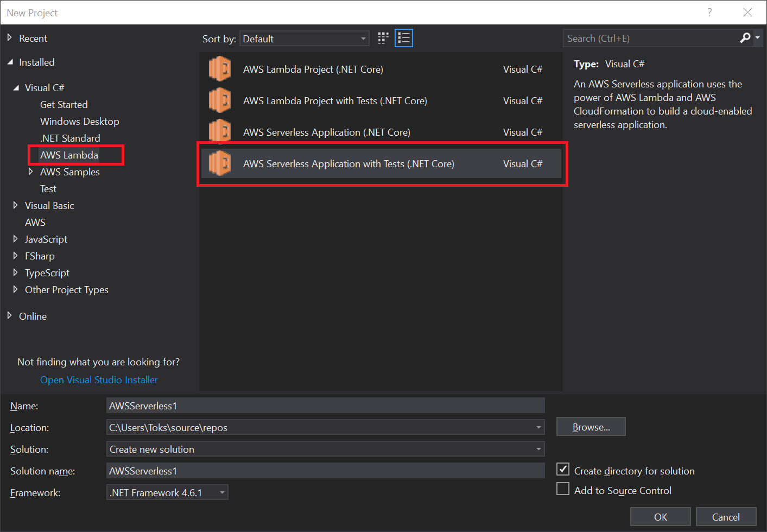767x532 pixels.
Task: Expand the Other Project Types node
Action: pyautogui.click(x=15, y=289)
